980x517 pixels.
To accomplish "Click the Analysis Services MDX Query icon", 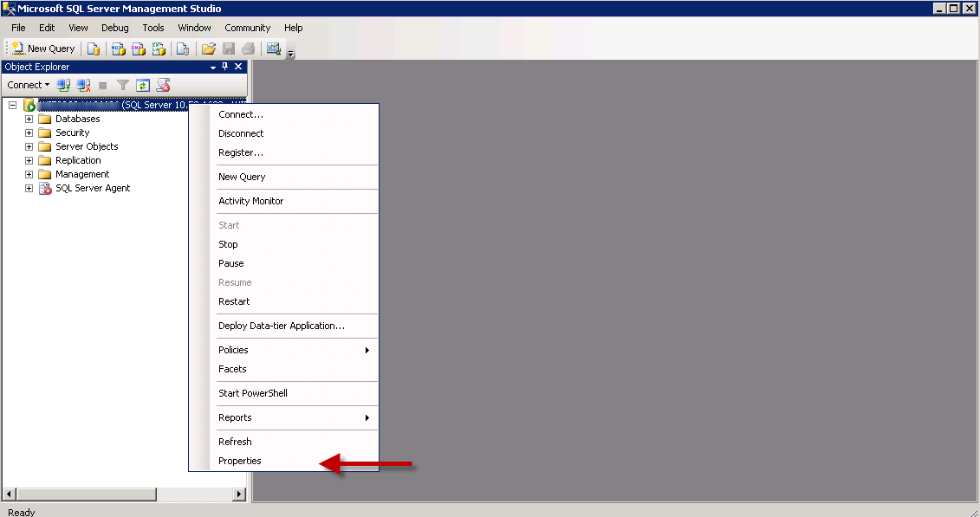I will (x=119, y=48).
